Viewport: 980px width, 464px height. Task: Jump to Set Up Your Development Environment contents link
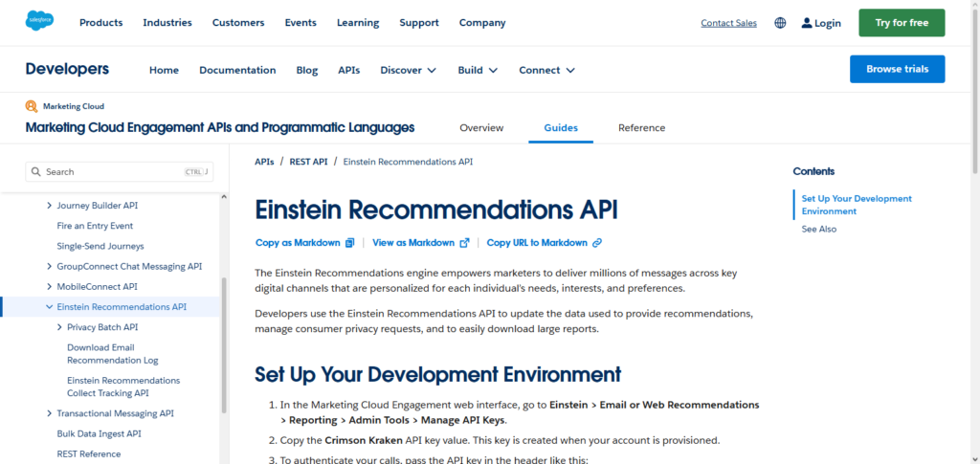(x=857, y=205)
